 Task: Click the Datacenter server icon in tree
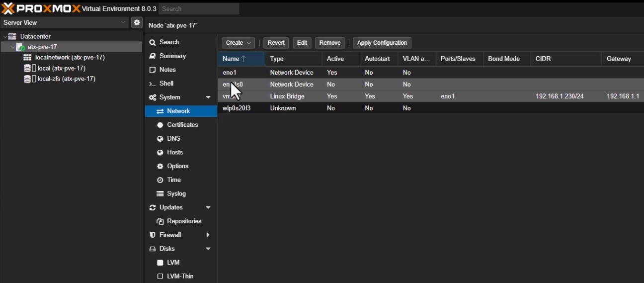coord(12,36)
